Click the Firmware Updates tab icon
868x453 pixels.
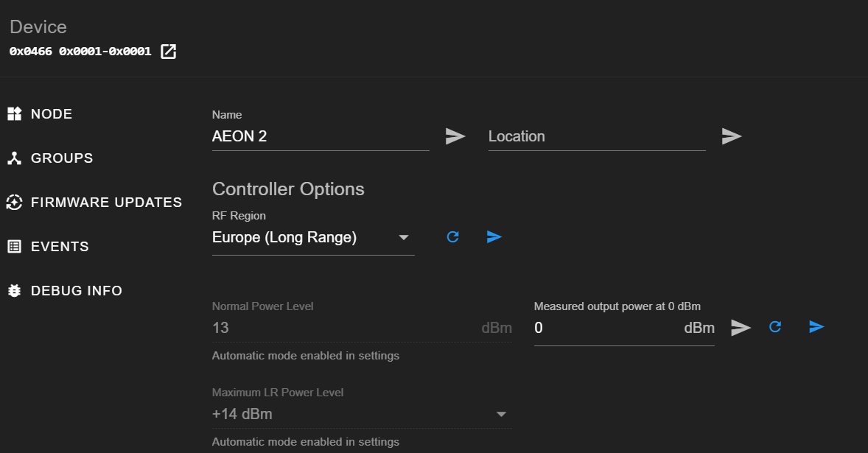point(15,203)
